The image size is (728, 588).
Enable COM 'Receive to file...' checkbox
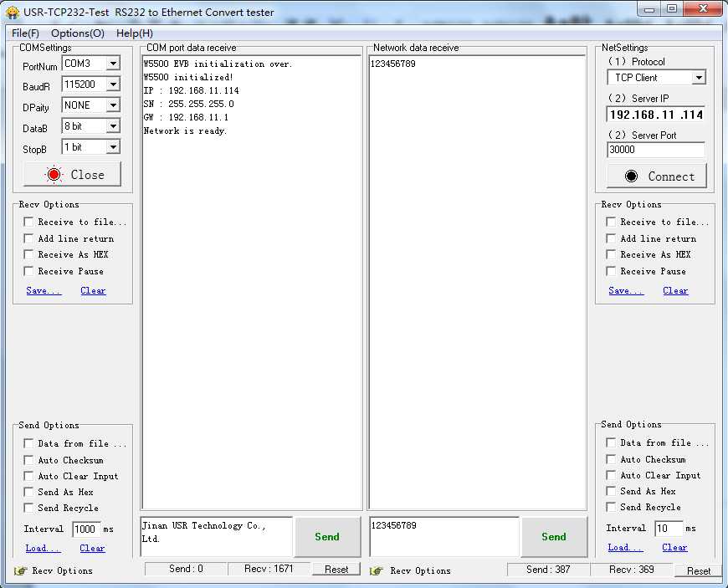(x=28, y=222)
